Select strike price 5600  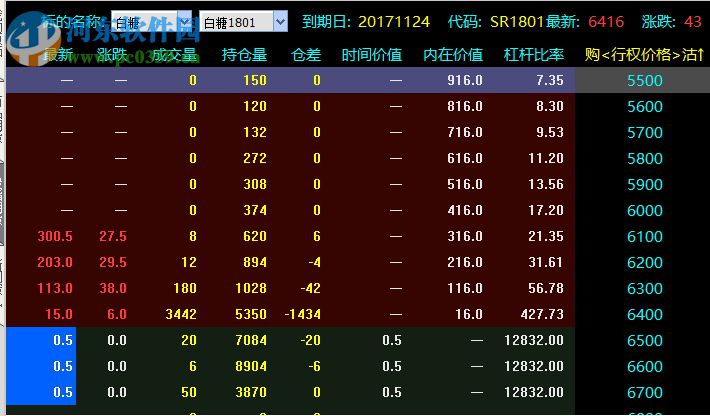[x=645, y=106]
